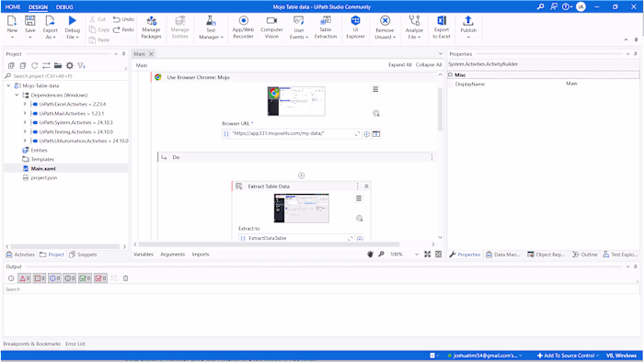Open the help question mark menu

pyautogui.click(x=567, y=6)
